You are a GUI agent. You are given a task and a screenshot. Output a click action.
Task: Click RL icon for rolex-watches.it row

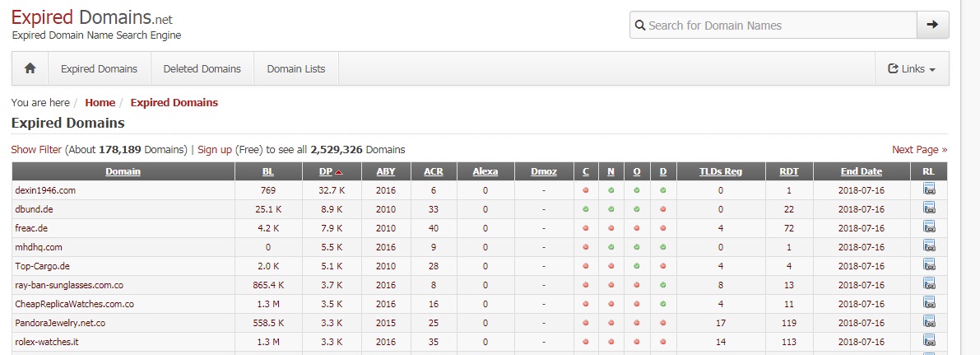pyautogui.click(x=929, y=341)
